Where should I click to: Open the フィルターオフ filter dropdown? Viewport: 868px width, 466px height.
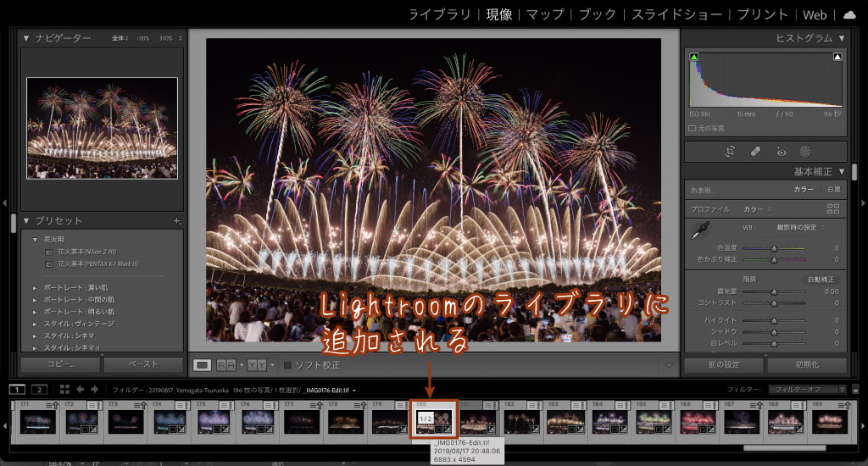pyautogui.click(x=807, y=390)
